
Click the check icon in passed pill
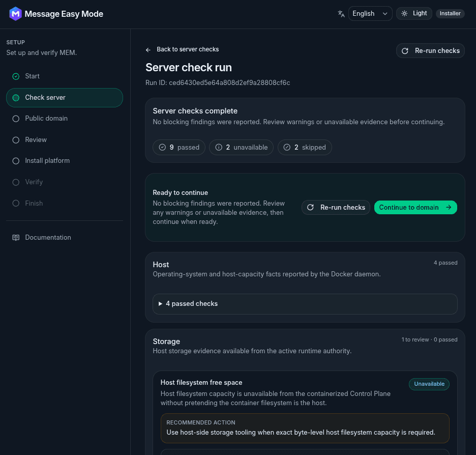tap(162, 147)
